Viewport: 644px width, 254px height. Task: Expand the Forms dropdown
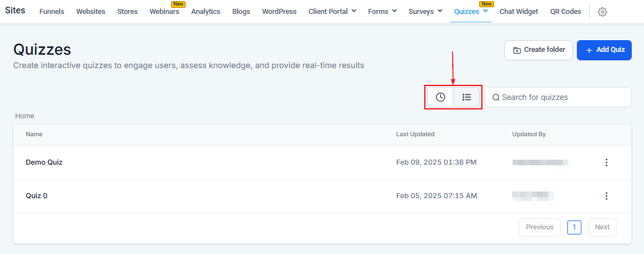tap(394, 11)
